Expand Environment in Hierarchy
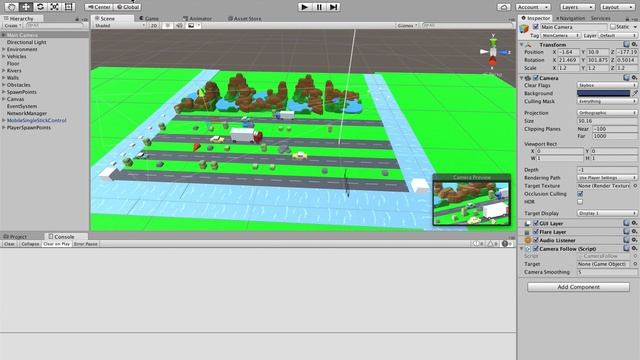The width and height of the screenshot is (640, 360). tap(4, 49)
